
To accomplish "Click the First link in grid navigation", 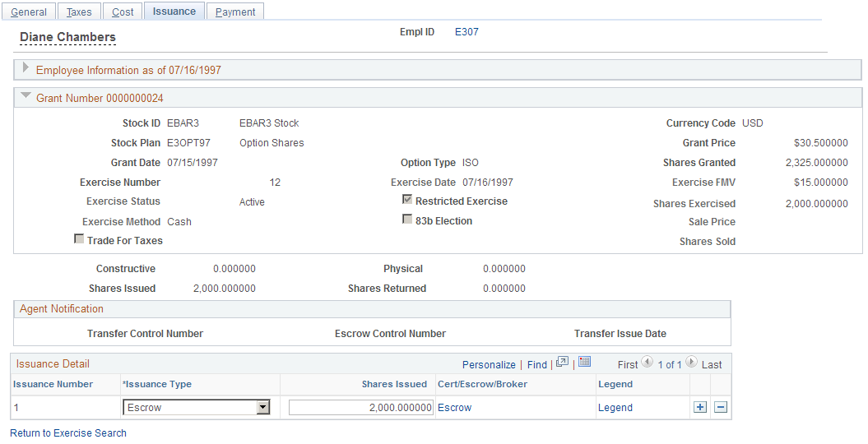I will (x=628, y=364).
